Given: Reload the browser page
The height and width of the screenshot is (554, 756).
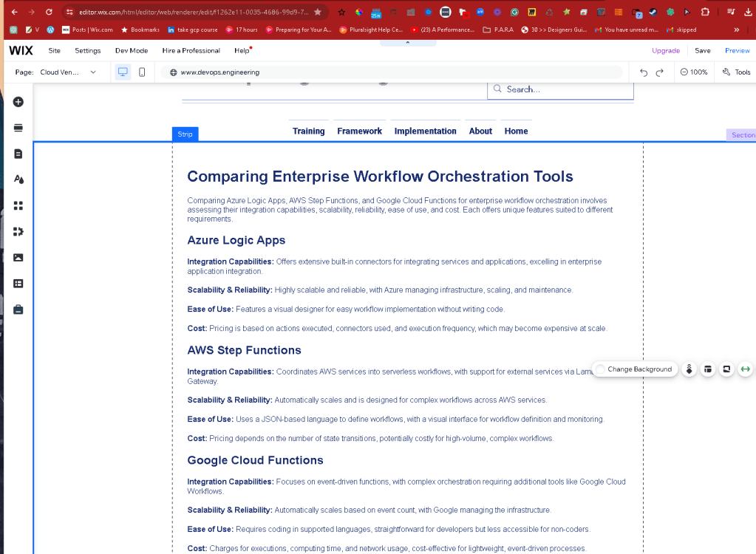Looking at the screenshot, I should (49, 12).
